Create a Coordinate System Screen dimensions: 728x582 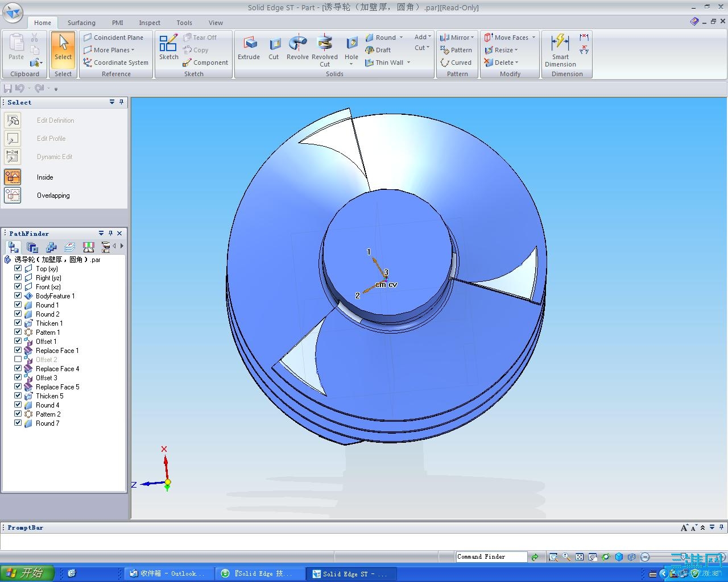pos(115,63)
